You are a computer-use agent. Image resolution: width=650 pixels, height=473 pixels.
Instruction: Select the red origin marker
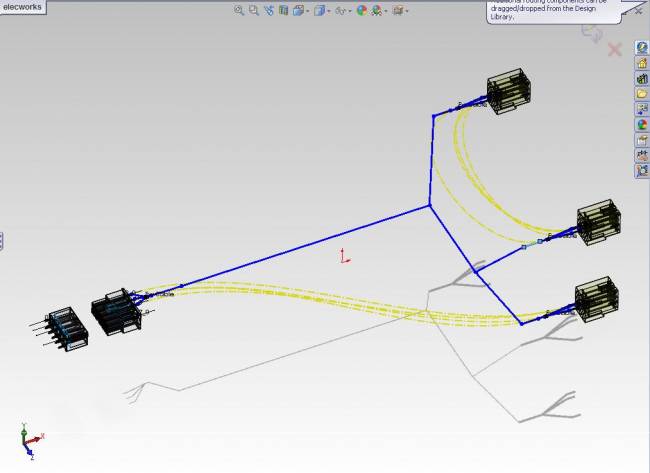pos(345,256)
